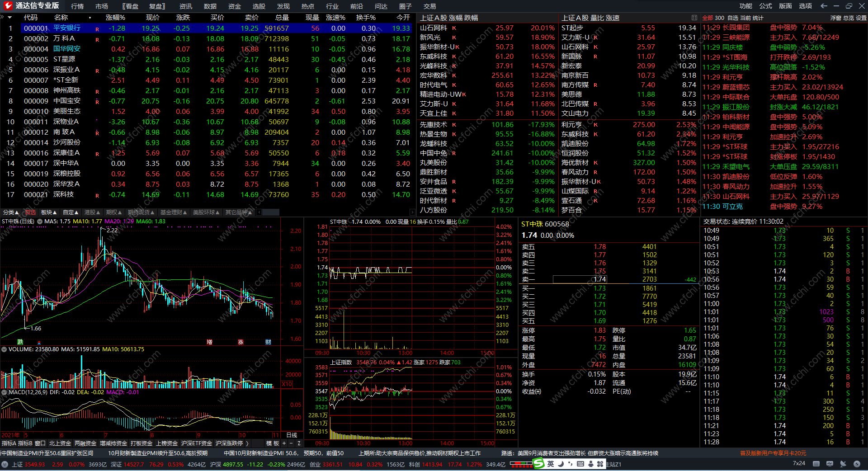Select the 当前 filter in the alerts panel
Viewport: 868px width, 471px height.
click(x=745, y=18)
